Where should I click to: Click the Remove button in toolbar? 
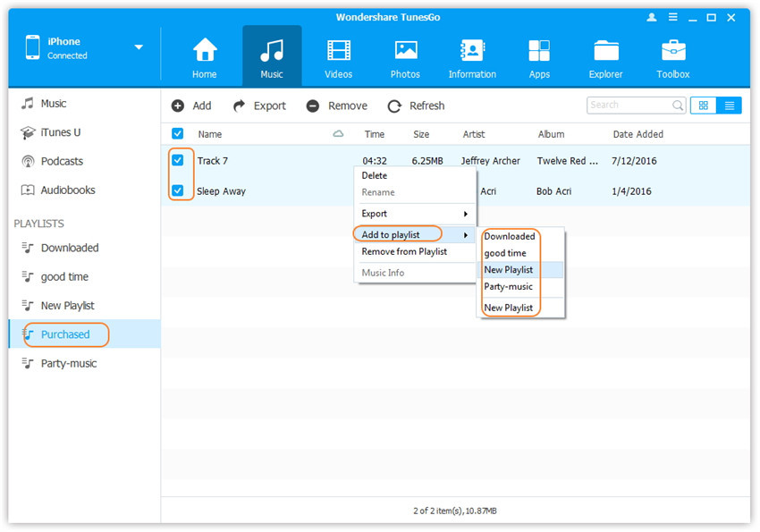[x=337, y=106]
